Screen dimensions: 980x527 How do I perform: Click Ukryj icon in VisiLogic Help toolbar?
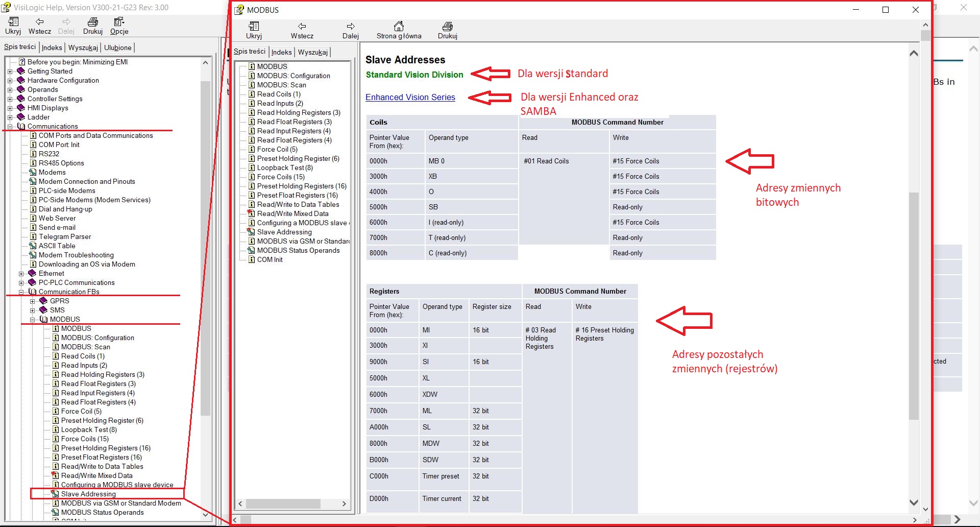[13, 22]
